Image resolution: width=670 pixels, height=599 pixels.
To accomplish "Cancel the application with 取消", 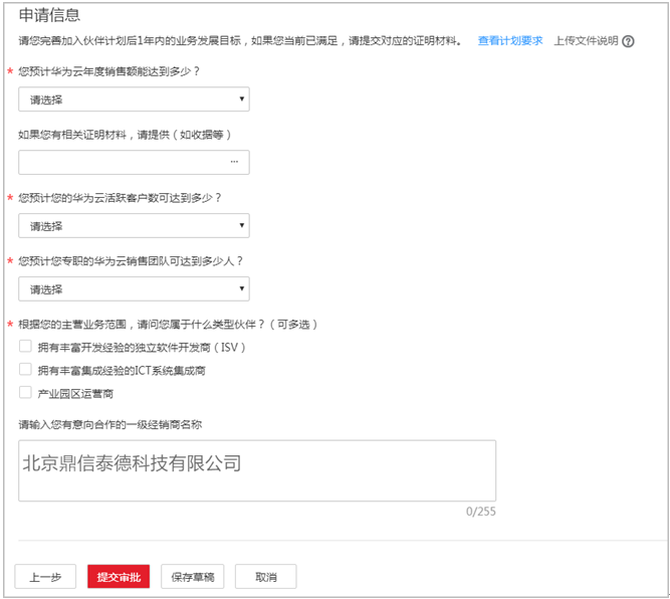I will pos(266,577).
